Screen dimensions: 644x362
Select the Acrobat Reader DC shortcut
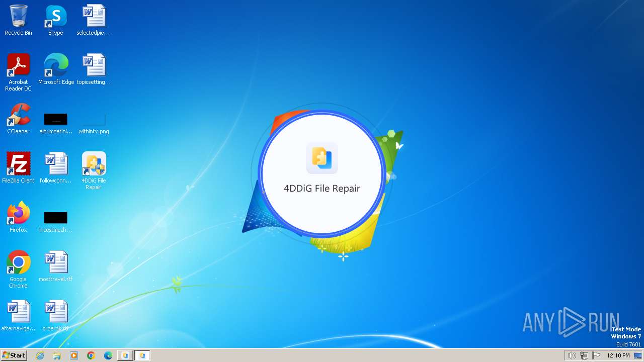[x=18, y=72]
